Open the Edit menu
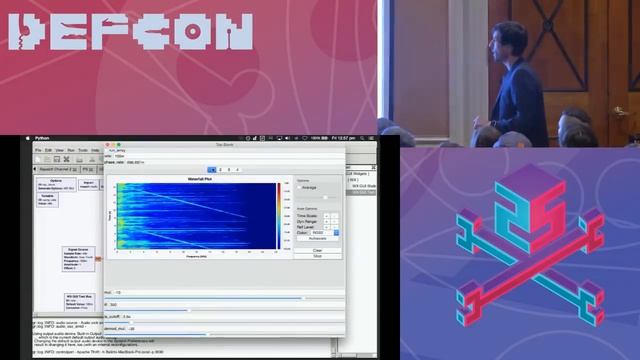Image resolution: width=640 pixels, height=360 pixels. coord(48,150)
